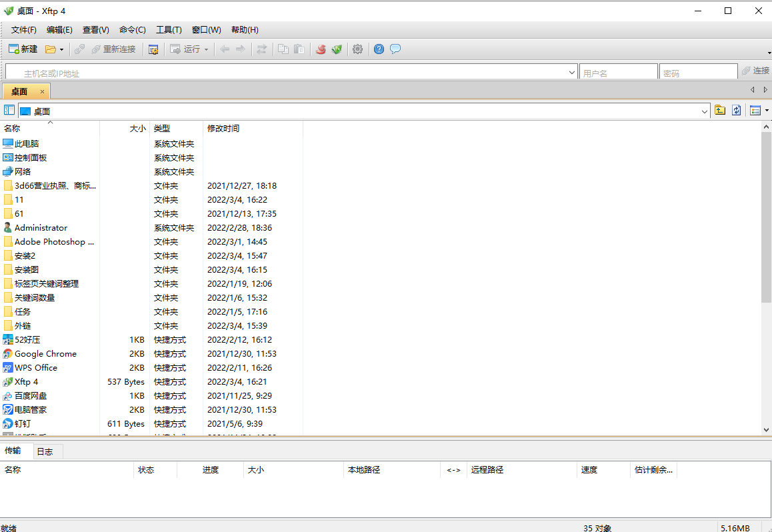The height and width of the screenshot is (532, 772).
Task: Open the folder icon in the toolbar
Action: tap(51, 49)
